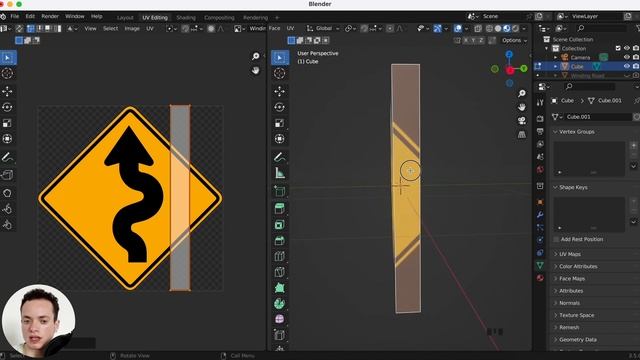Open the Modifier properties wrench tab
Viewport: 640px width, 360px height.
[x=540, y=215]
